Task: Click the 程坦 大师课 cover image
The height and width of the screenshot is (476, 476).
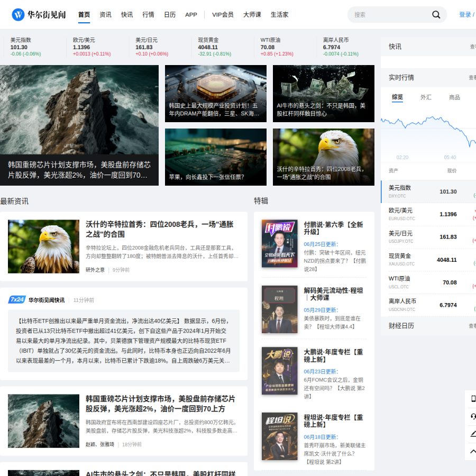Action: [x=280, y=309]
